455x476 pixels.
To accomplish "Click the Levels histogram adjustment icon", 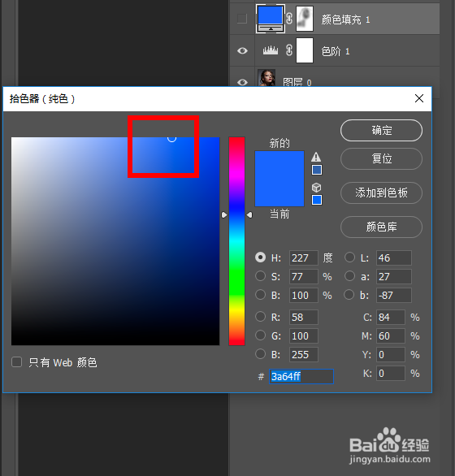I will point(271,50).
